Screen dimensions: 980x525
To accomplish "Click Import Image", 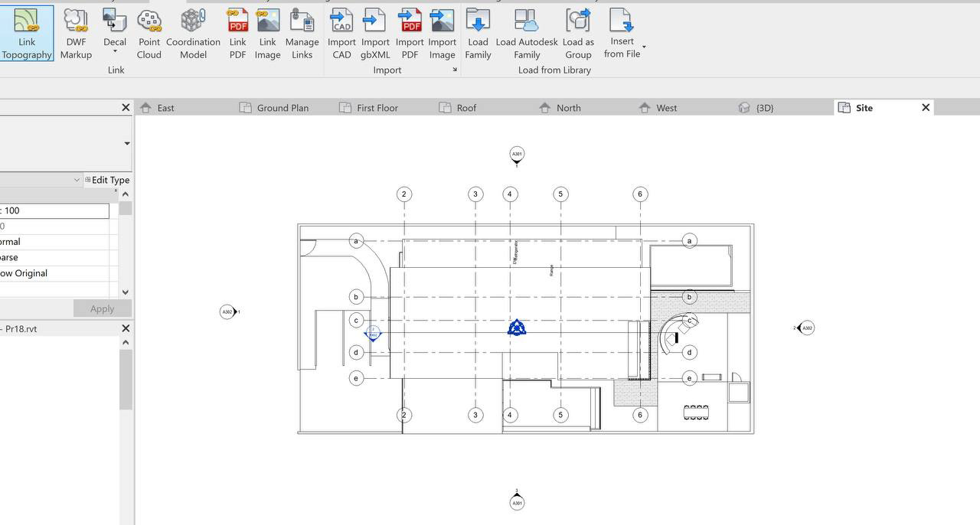I will pyautogui.click(x=442, y=34).
